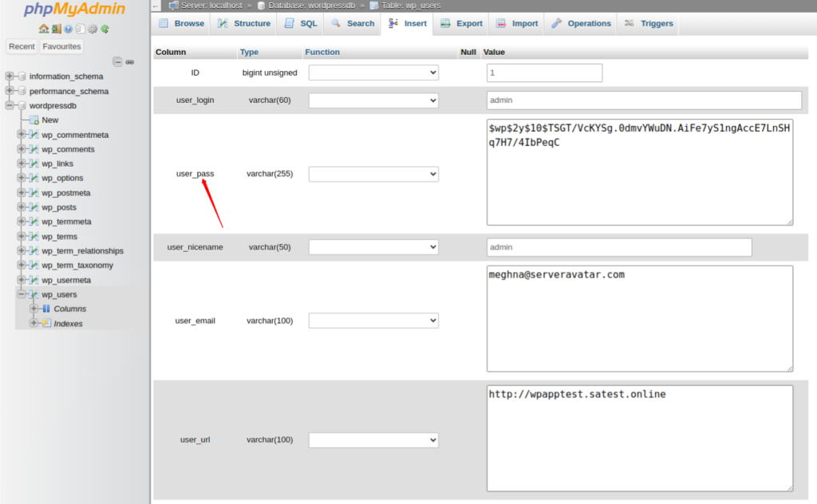Click the wp_posts table icon

click(34, 207)
